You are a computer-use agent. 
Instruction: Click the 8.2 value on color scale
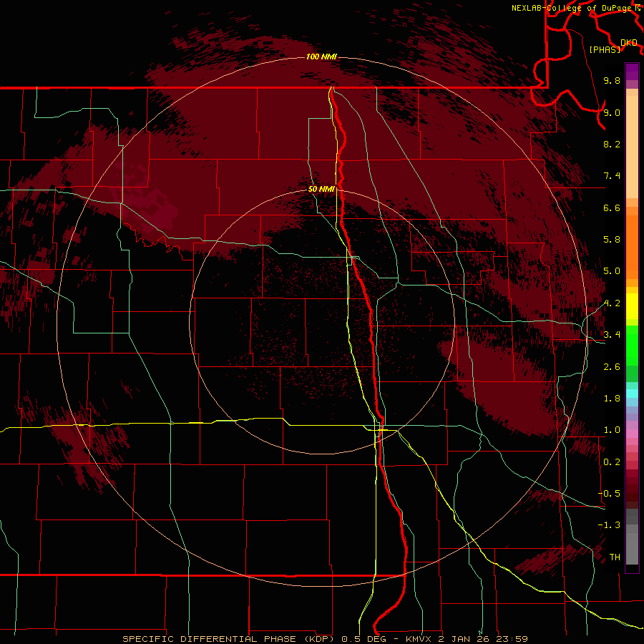tap(612, 144)
